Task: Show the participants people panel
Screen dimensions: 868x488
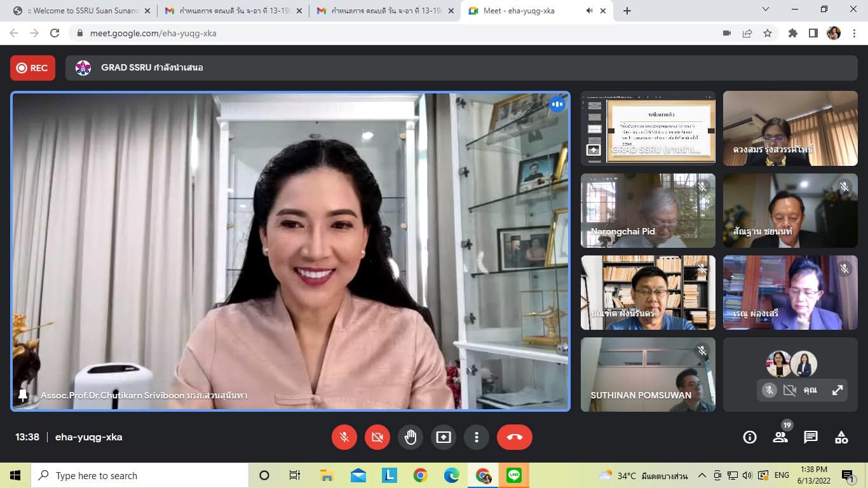Action: point(780,437)
